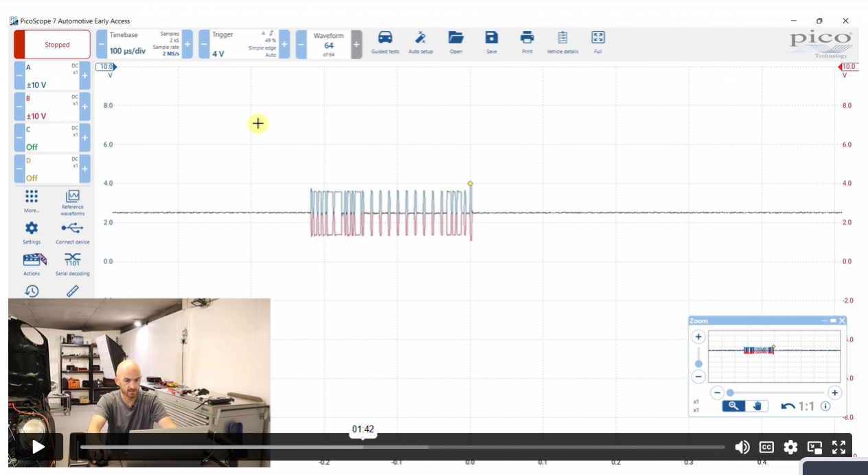This screenshot has height=475, width=868.
Task: Increase the Trigger level
Action: pos(284,45)
